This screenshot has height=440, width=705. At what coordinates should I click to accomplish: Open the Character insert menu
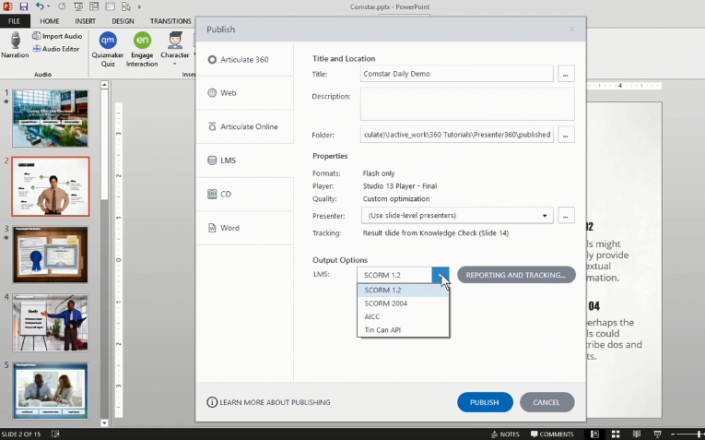click(175, 49)
